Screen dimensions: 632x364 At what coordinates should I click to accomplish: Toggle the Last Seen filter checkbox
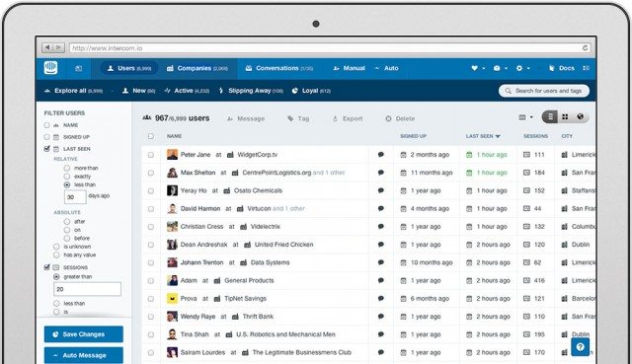(46, 149)
